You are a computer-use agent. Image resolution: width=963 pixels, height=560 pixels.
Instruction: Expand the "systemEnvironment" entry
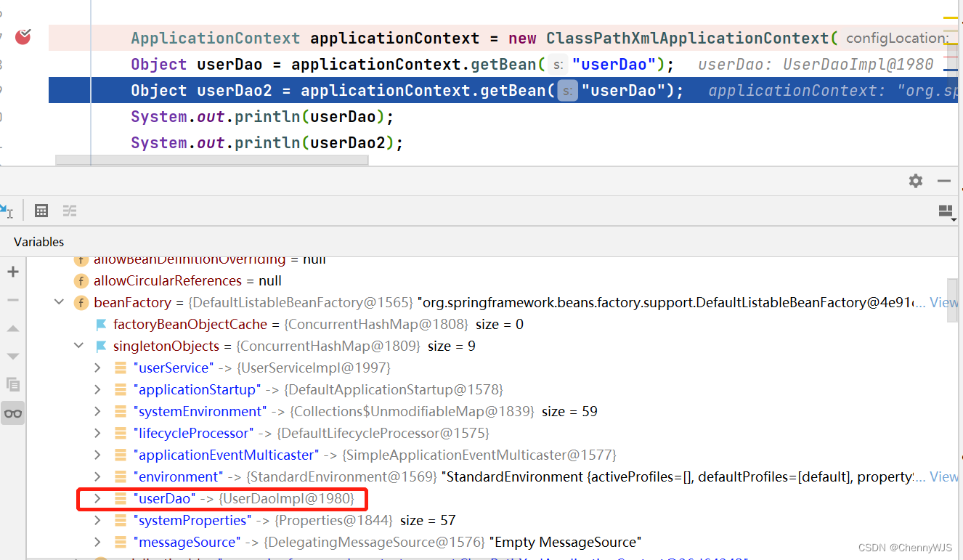coord(98,412)
